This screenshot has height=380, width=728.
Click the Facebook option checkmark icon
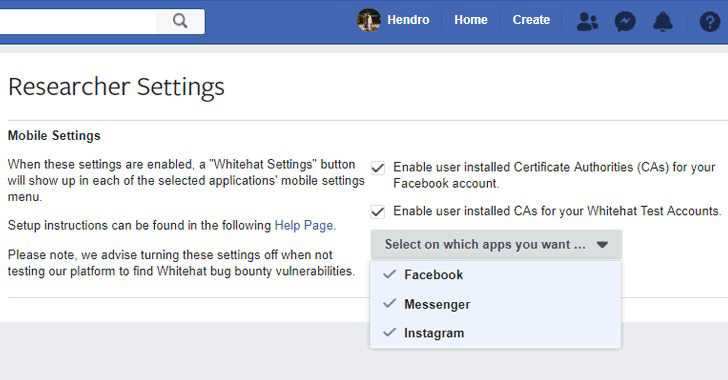(390, 274)
